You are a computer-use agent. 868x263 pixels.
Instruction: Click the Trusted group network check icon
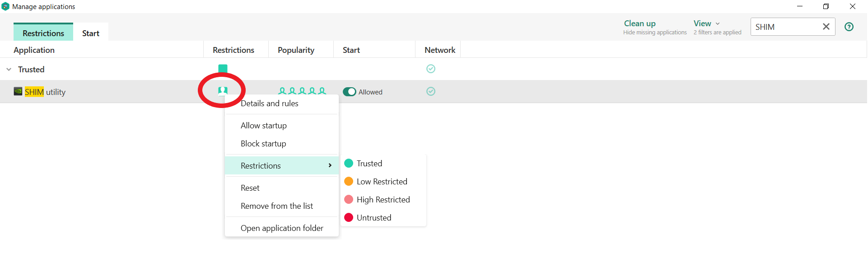pyautogui.click(x=431, y=69)
